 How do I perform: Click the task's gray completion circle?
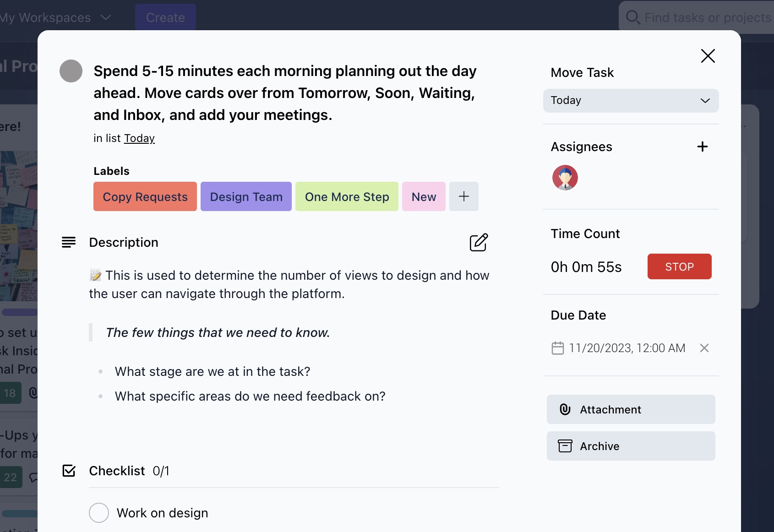(x=71, y=71)
